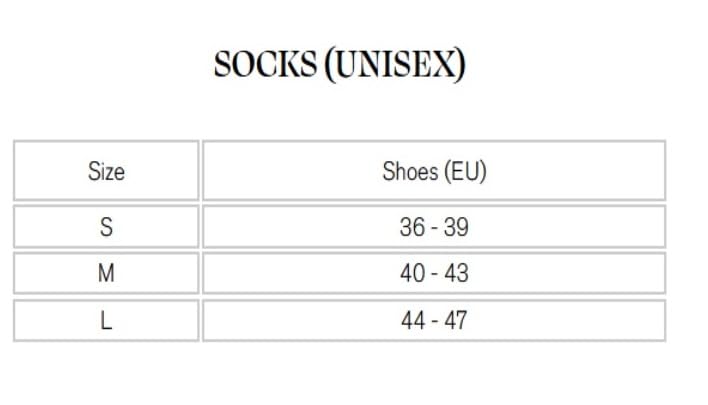Click the closing parenthesis after UNISEX

click(x=461, y=65)
